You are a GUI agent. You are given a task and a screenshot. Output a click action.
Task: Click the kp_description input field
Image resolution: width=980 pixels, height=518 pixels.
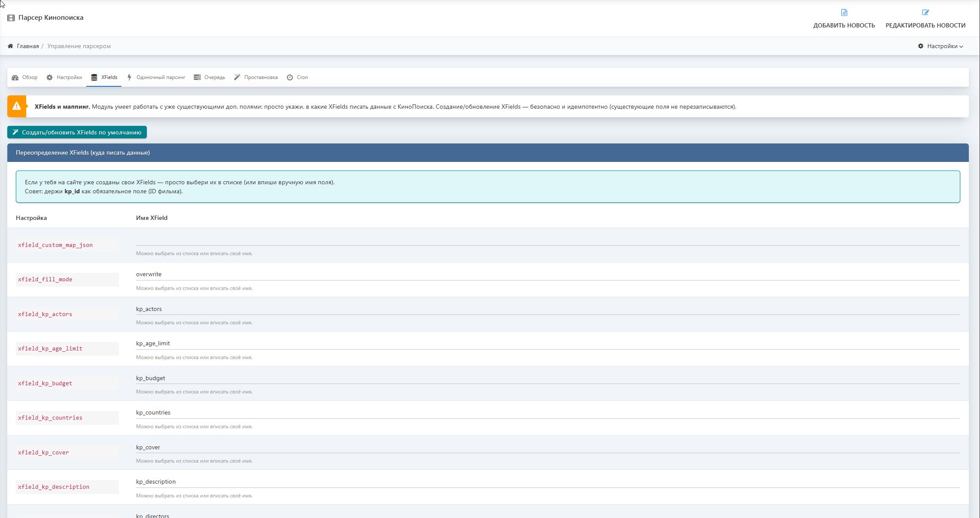(x=547, y=481)
